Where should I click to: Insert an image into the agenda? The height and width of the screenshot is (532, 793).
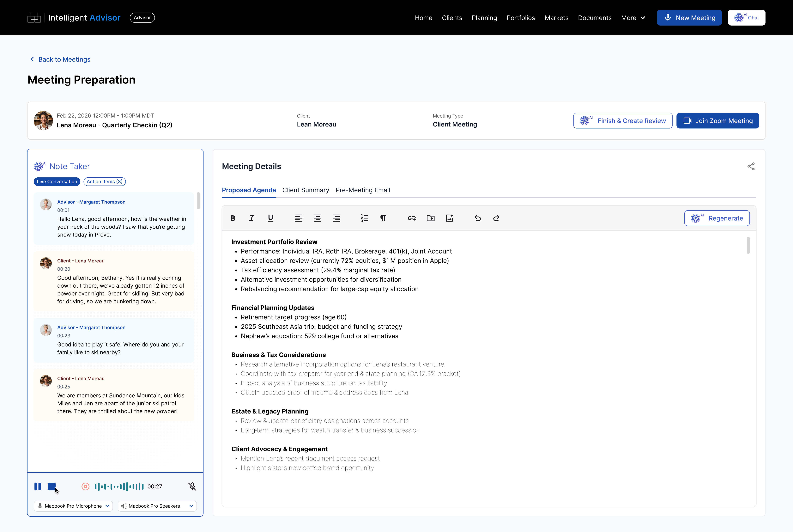click(x=449, y=218)
